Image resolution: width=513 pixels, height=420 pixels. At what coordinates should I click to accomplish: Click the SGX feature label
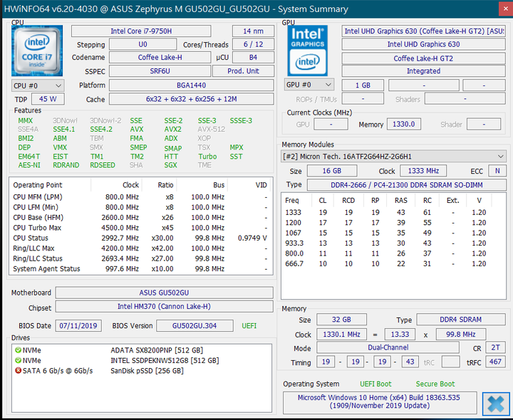coord(170,165)
